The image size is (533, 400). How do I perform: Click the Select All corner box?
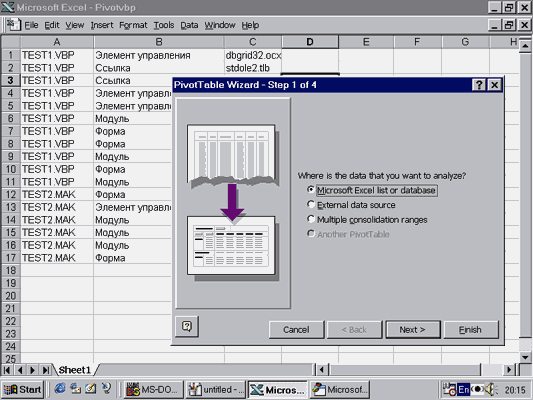(11, 42)
